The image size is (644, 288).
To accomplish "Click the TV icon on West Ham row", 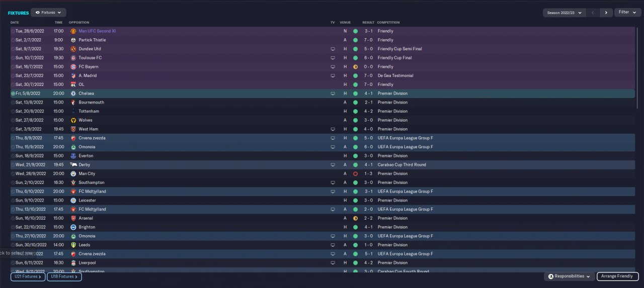I will pos(333,129).
